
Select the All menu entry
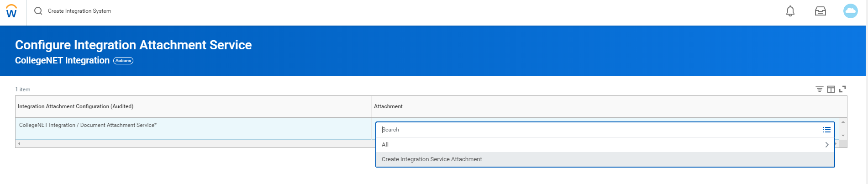pos(385,145)
